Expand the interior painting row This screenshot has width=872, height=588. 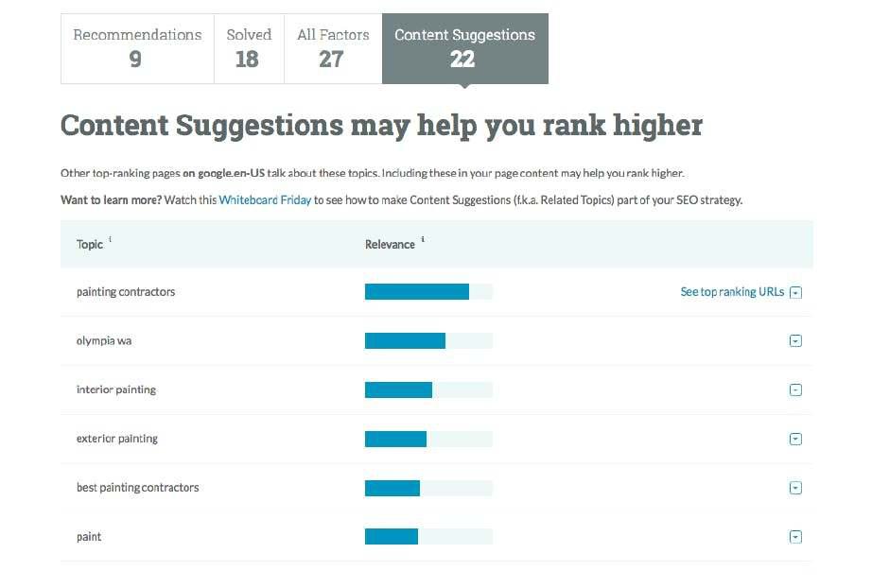tap(795, 390)
